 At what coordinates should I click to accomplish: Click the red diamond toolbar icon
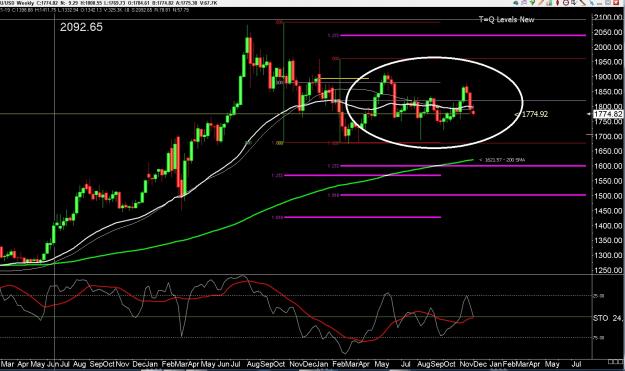tap(558, 2)
